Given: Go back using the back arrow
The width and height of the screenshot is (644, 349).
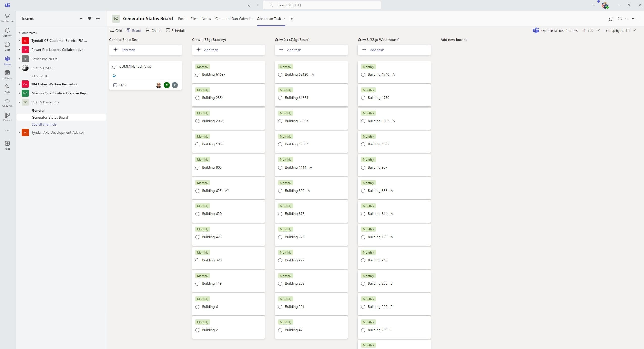Looking at the screenshot, I should (249, 5).
